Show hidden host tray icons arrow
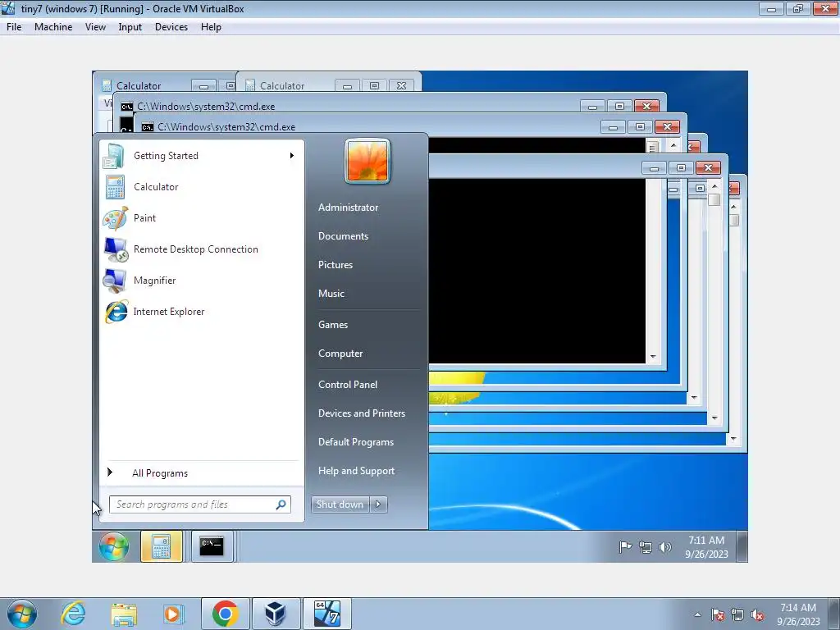This screenshot has width=840, height=630. click(697, 614)
